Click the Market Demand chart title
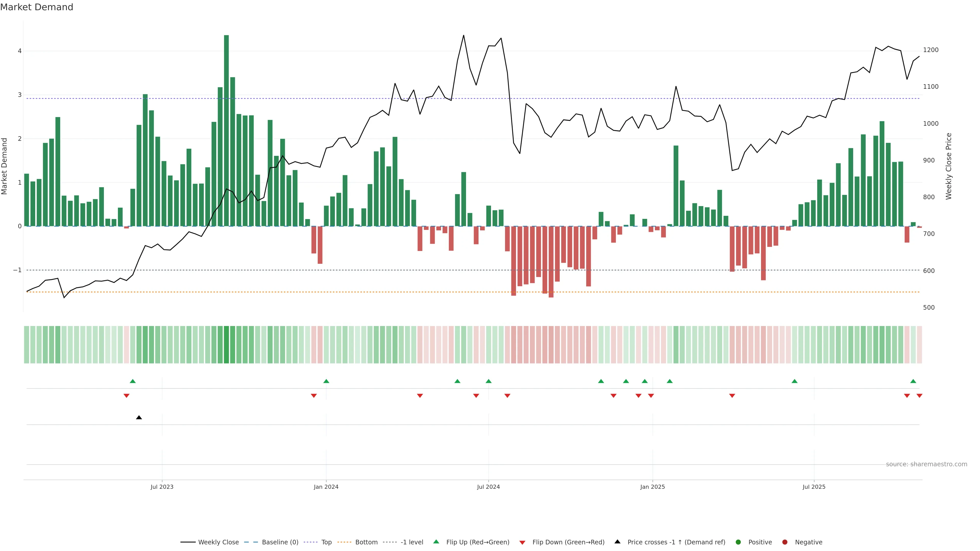The width and height of the screenshot is (980, 551). [36, 7]
